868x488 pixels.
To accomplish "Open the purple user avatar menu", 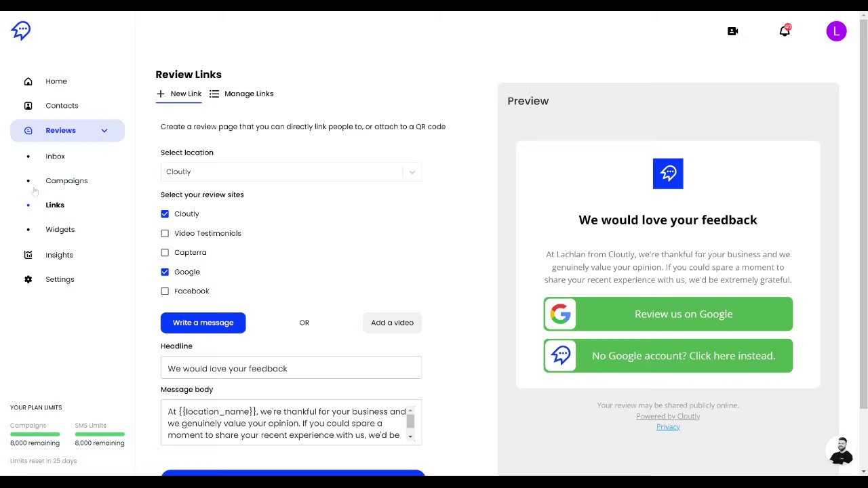I will coord(836,31).
